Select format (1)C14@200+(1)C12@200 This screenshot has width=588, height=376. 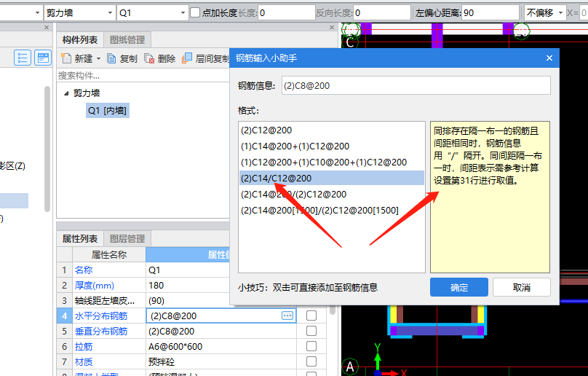[332, 146]
